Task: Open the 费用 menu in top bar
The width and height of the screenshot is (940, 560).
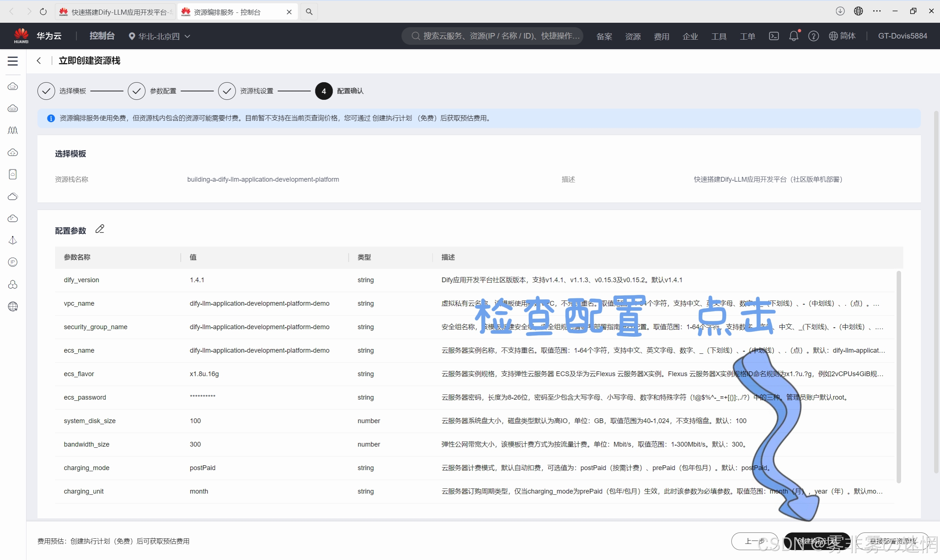Action: 661,36
